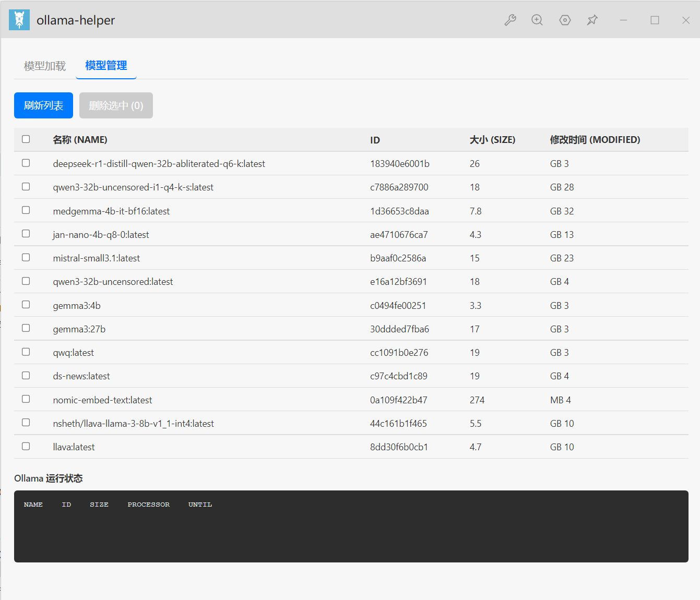Click model ID 0a109f422b47
The width and height of the screenshot is (700, 600).
point(399,400)
